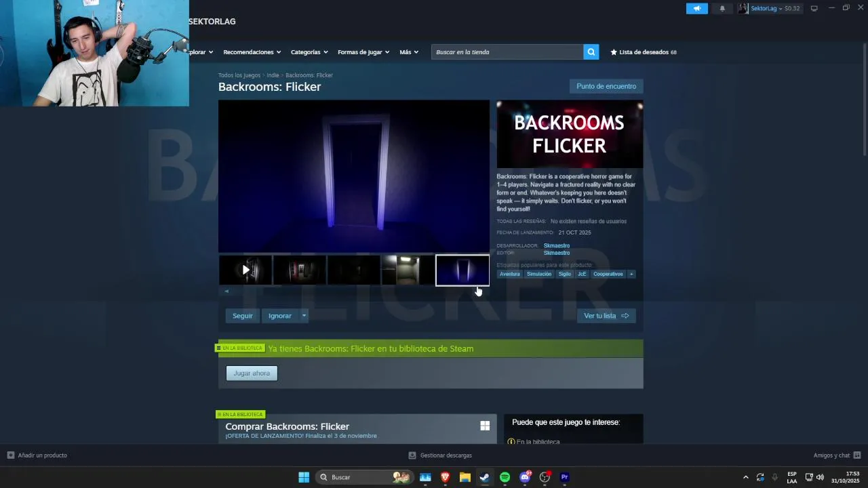Click the Windows platform icon in purchase box
Image resolution: width=868 pixels, height=488 pixels.
[485, 426]
